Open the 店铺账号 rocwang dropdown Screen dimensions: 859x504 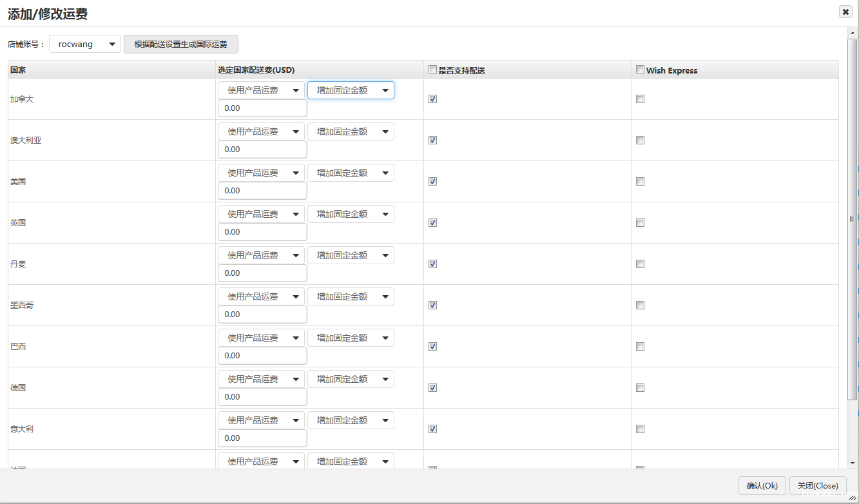85,44
